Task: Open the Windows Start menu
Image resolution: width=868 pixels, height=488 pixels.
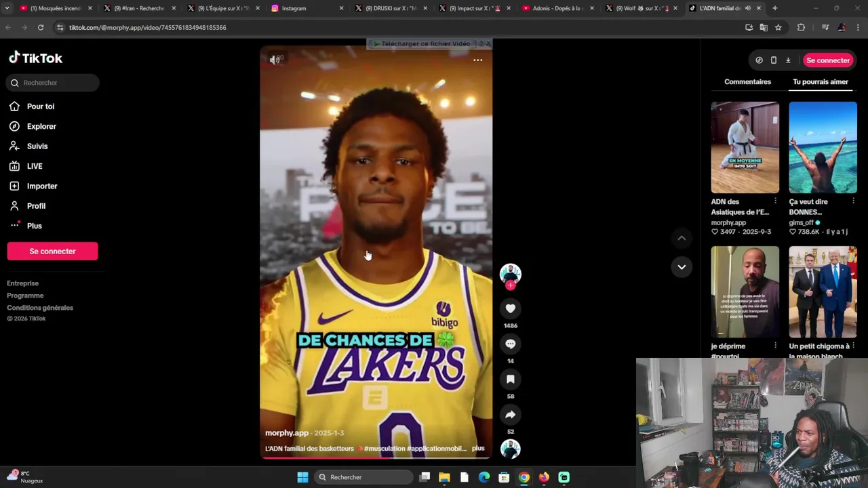Action: click(302, 477)
